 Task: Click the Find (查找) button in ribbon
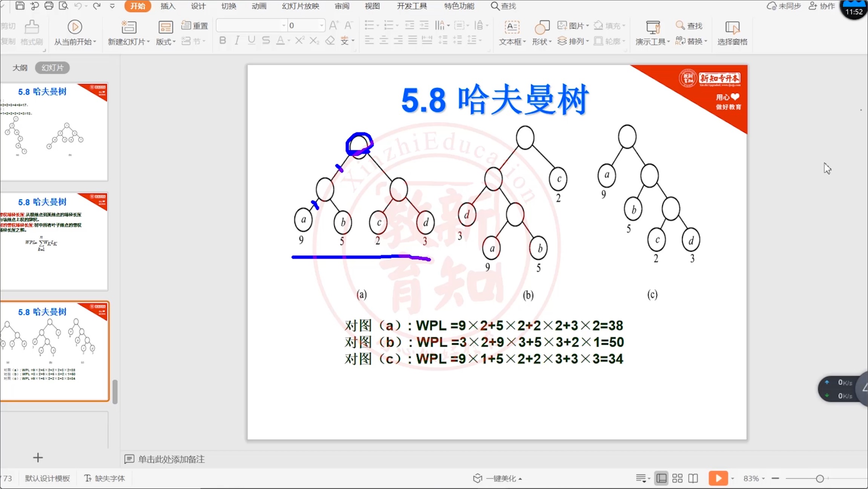[689, 25]
